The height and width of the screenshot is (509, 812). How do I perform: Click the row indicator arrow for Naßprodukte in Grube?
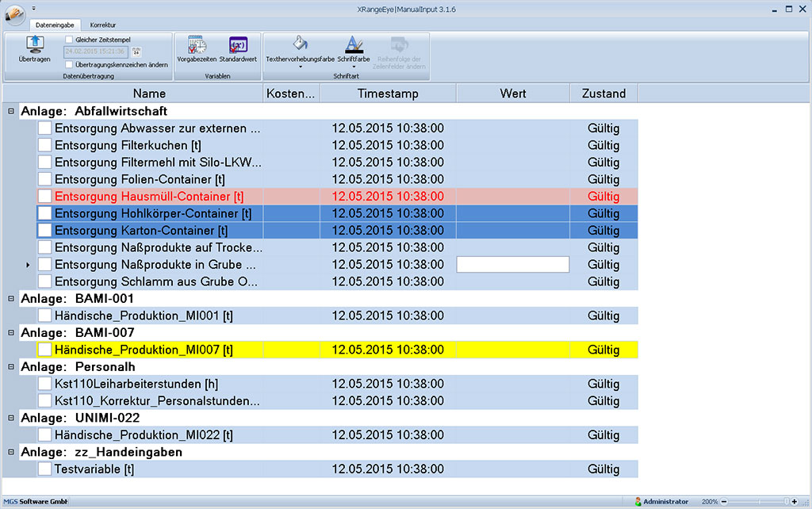(x=28, y=265)
